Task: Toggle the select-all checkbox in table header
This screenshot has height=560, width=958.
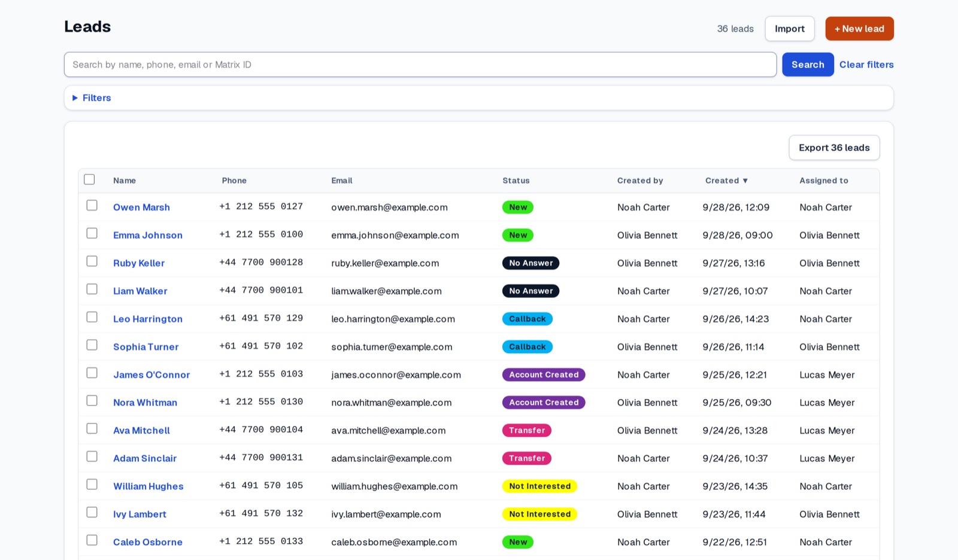Action: pos(89,179)
